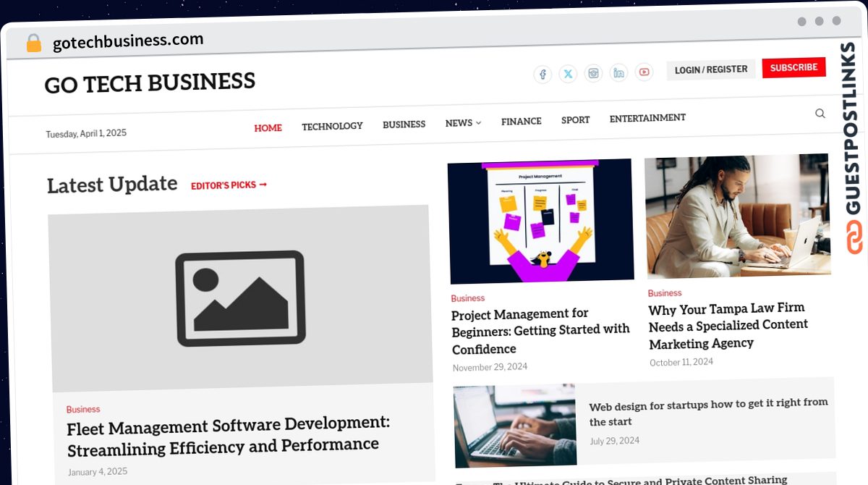Open the YouTube social icon
The height and width of the screenshot is (485, 868).
(644, 72)
